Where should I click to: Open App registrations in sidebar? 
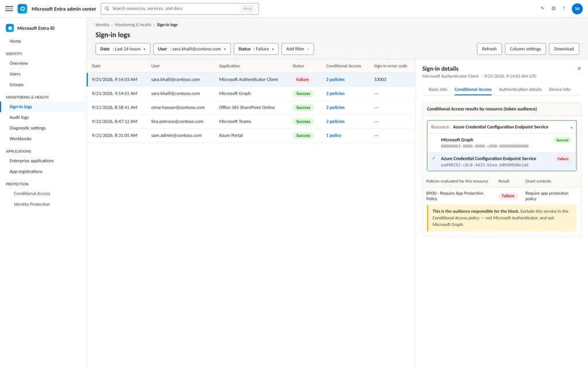tap(26, 171)
